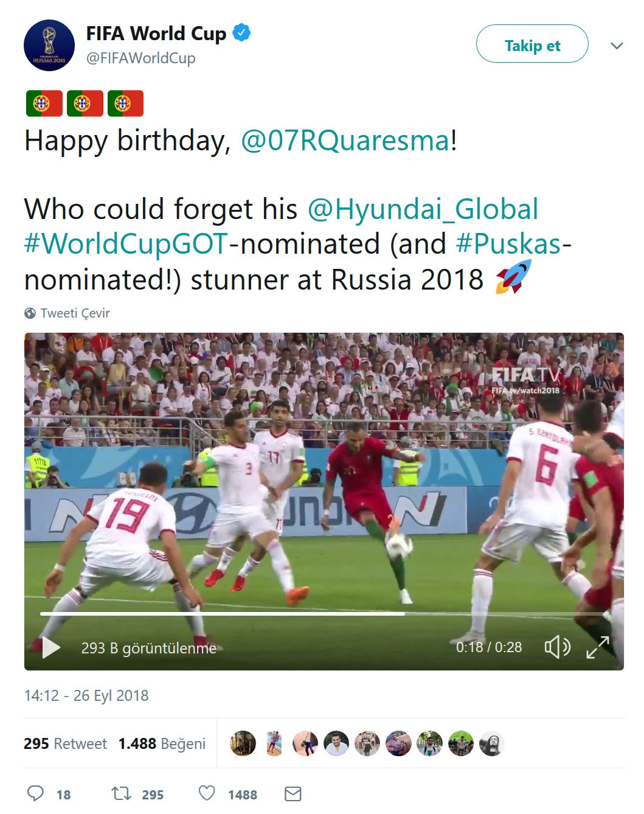Screen dimensions: 644x814
Task: Click the #Puskas hashtag
Action: 508,245
